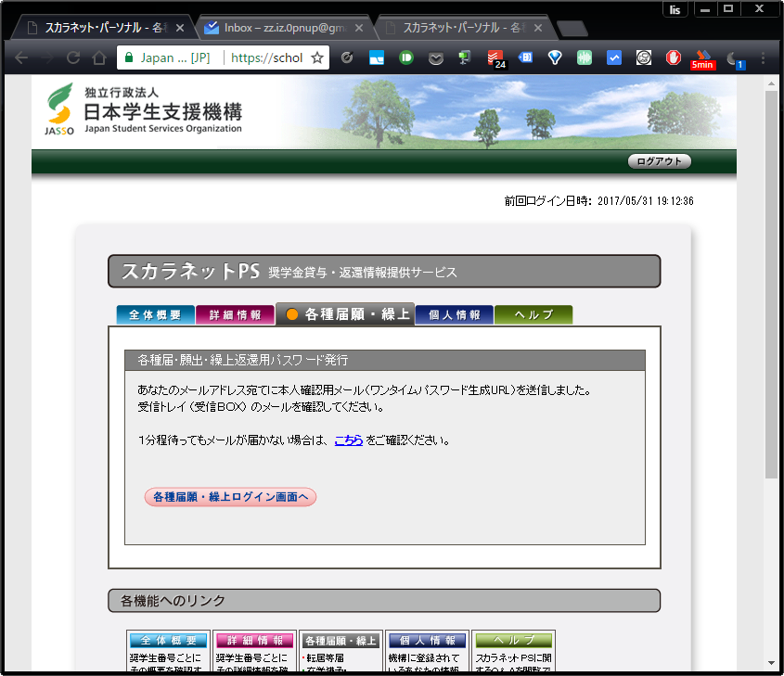Click the lis profile button in title bar
This screenshot has width=784, height=676.
tap(675, 9)
